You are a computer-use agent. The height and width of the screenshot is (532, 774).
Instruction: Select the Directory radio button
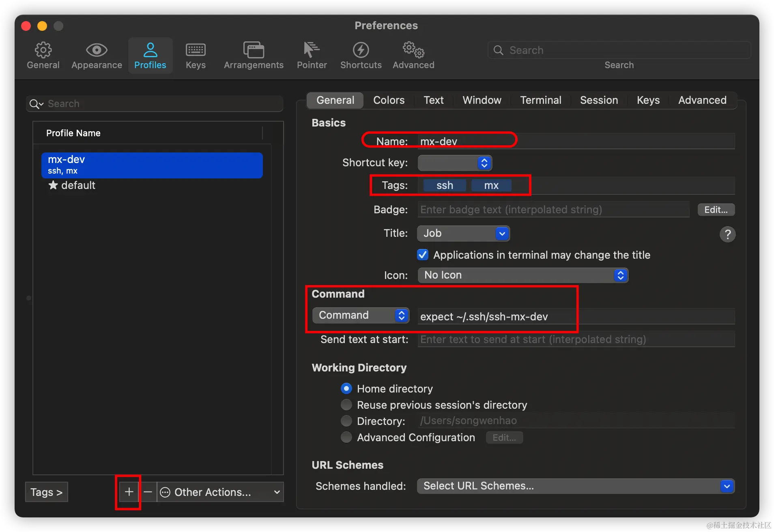click(346, 421)
